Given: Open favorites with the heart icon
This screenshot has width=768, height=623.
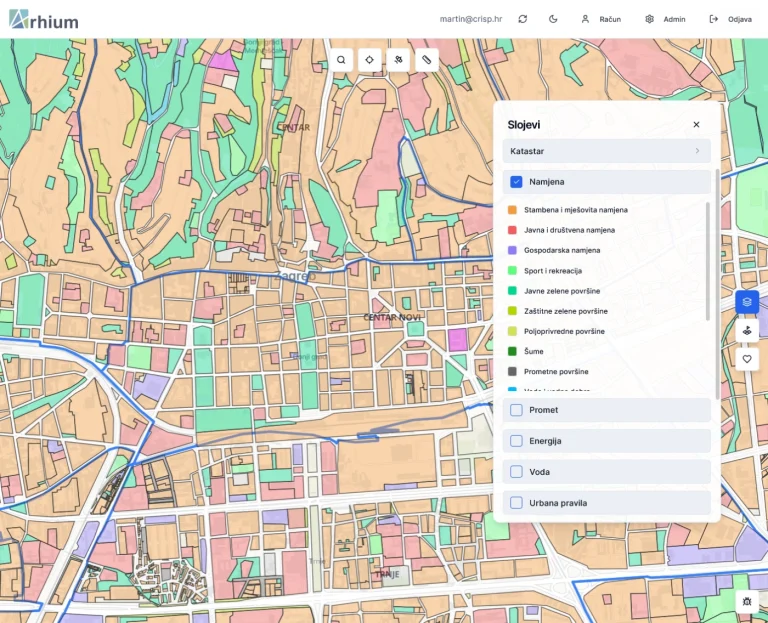Looking at the screenshot, I should 746,358.
